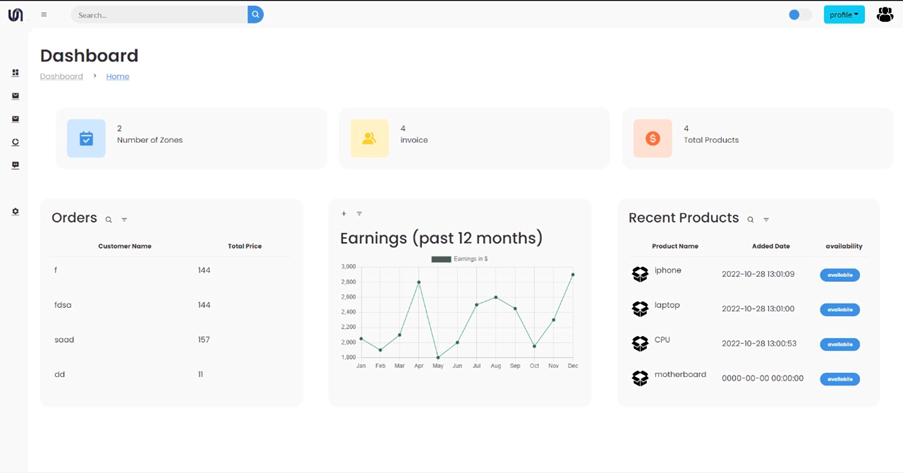This screenshot has height=473, width=903.
Task: Open the users avatar icon beside profile
Action: [x=885, y=14]
